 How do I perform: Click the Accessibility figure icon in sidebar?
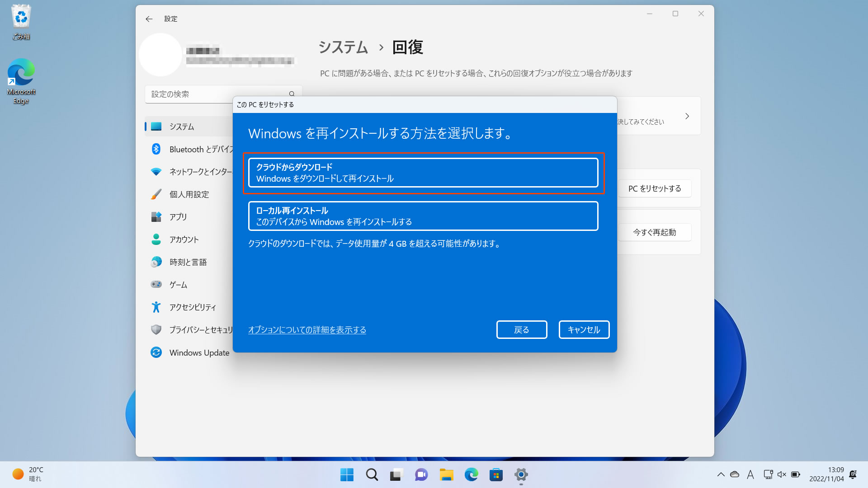click(156, 307)
